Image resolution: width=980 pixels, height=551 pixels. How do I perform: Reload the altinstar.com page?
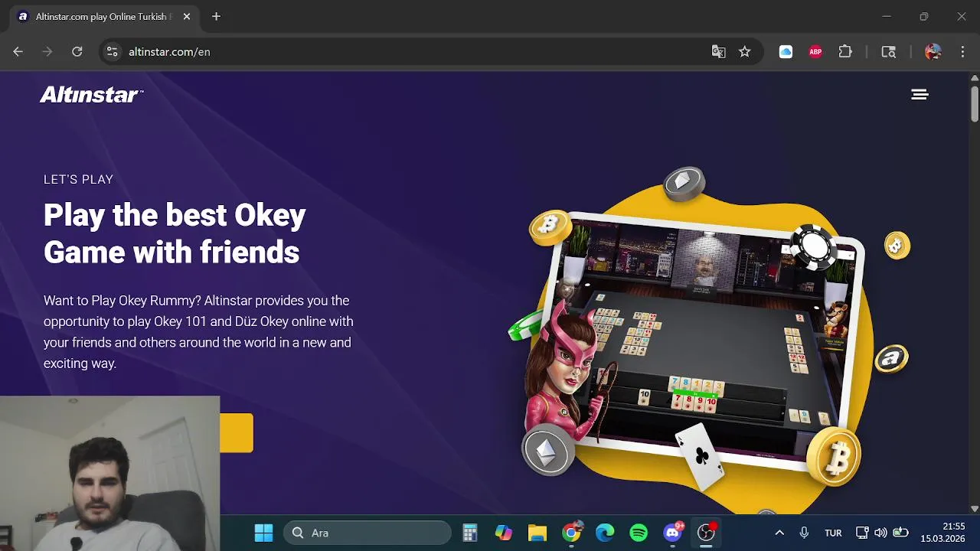tap(77, 51)
